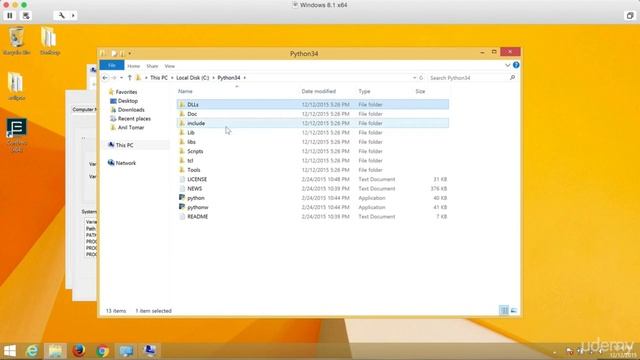
Task: Select the Scripts folder
Action: [313, 151]
